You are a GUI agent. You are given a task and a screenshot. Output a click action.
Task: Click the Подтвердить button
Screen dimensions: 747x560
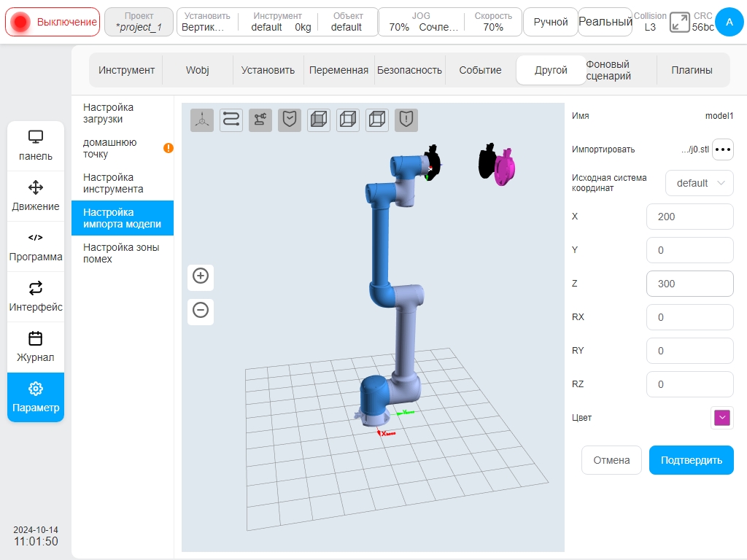(692, 460)
